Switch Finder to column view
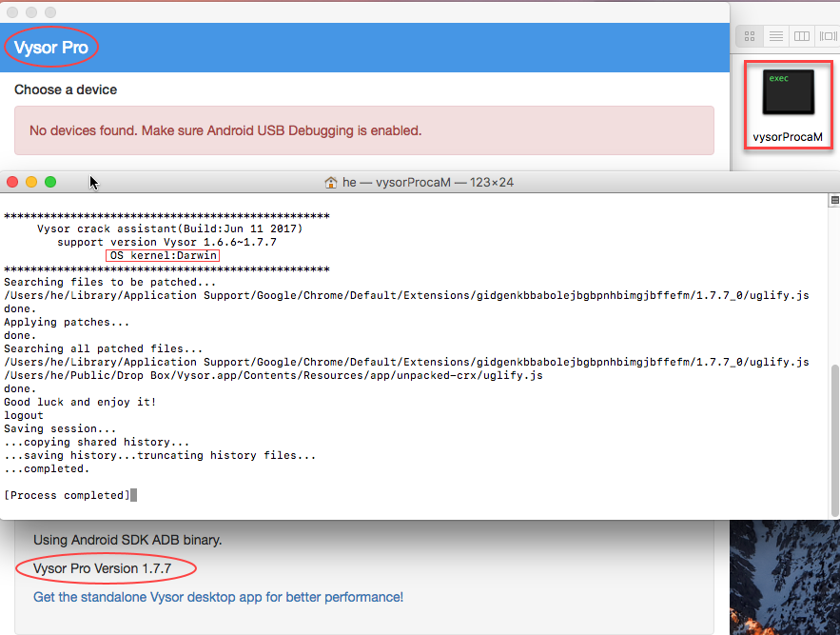The width and height of the screenshot is (840, 635). click(x=801, y=36)
